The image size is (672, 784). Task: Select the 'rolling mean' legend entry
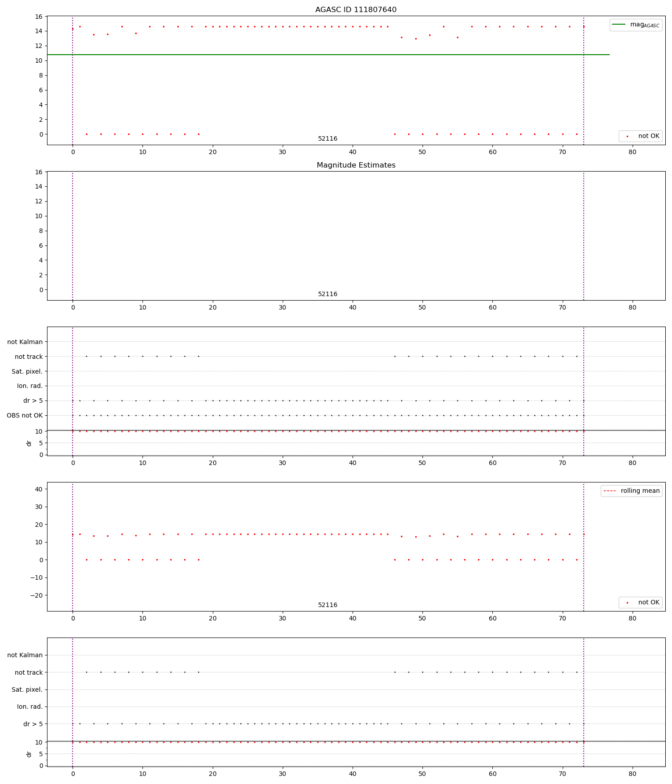pyautogui.click(x=632, y=491)
